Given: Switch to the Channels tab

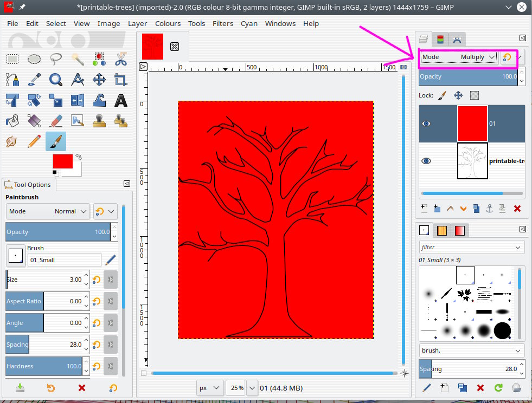Looking at the screenshot, I should point(440,39).
